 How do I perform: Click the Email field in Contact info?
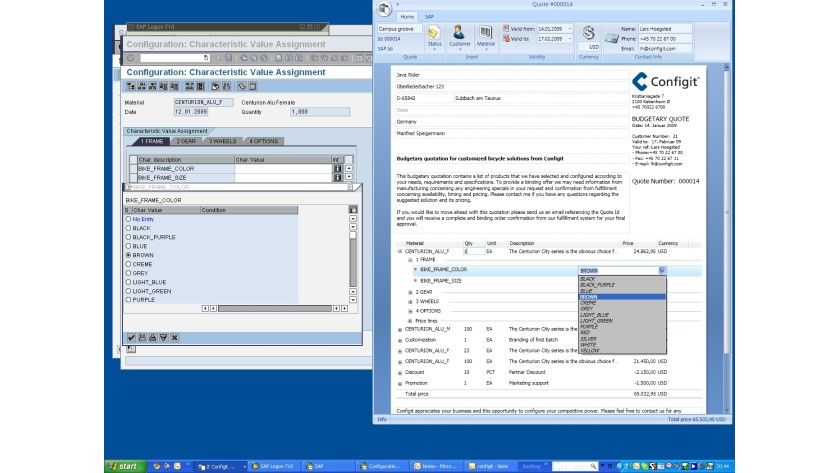pyautogui.click(x=664, y=48)
